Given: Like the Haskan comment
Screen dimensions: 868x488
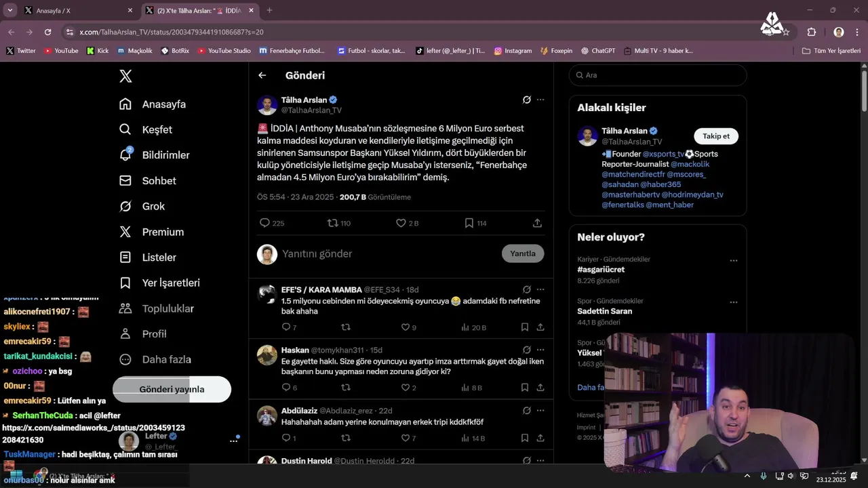Looking at the screenshot, I should tap(406, 388).
